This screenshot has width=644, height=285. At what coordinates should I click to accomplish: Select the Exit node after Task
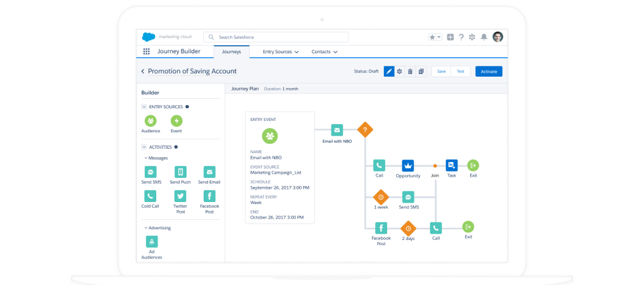473,165
